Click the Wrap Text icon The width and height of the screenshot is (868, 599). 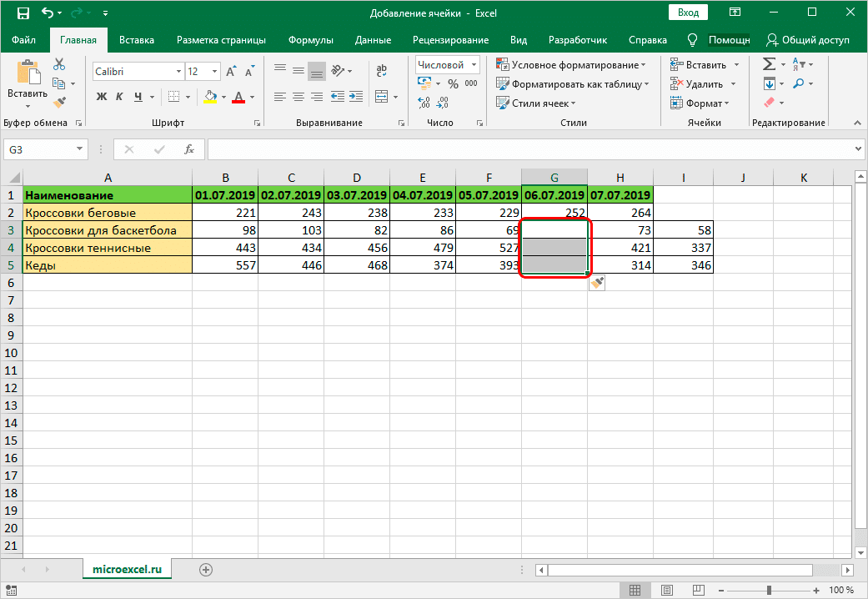[382, 72]
